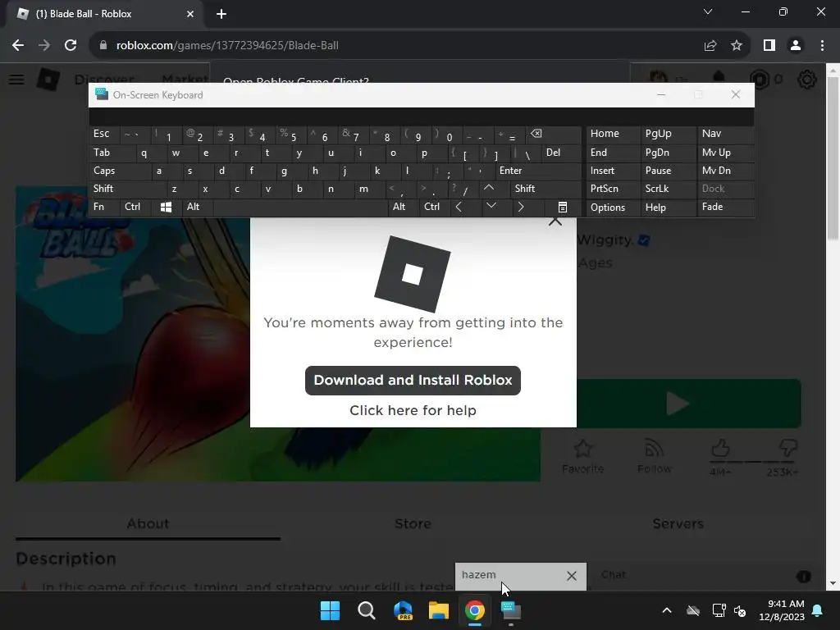Open the Windows Start menu
This screenshot has height=630, width=840.
[x=330, y=610]
